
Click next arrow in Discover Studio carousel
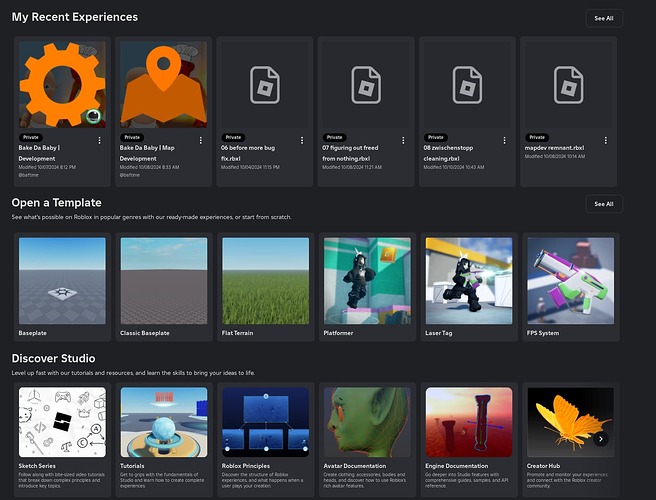tap(601, 439)
